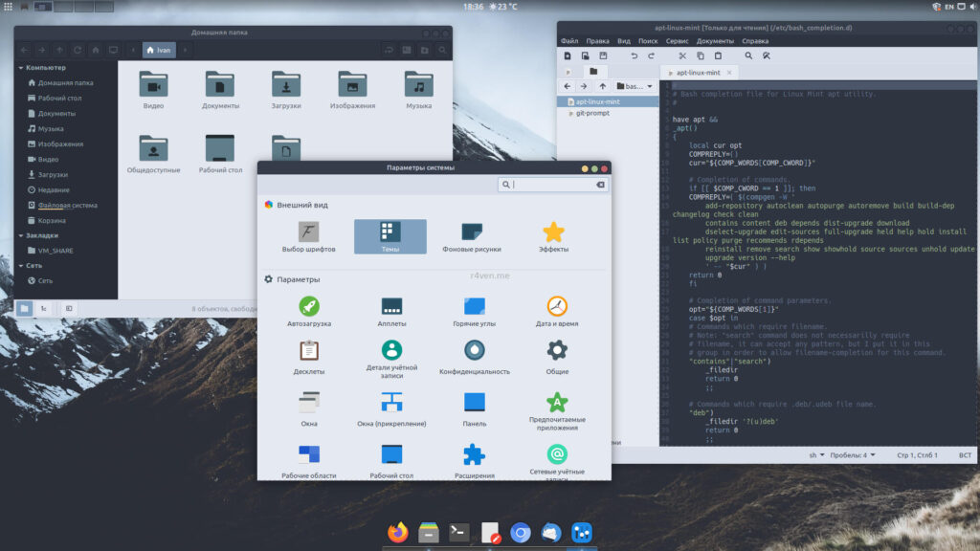Screen dimensions: 980x551
Task: Open the terminal from the dock
Action: point(459,533)
